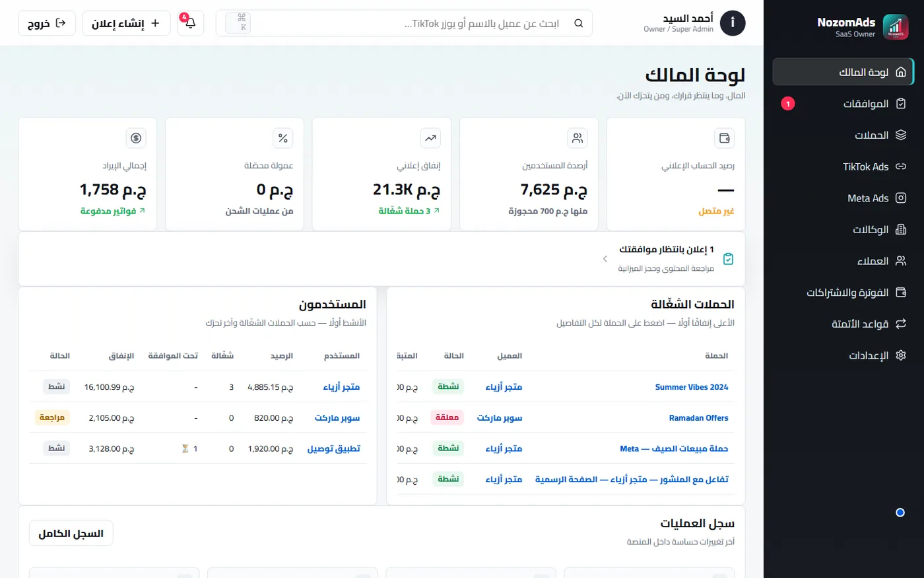
Task: Click the link icon beside TikTok Ads
Action: click(901, 166)
